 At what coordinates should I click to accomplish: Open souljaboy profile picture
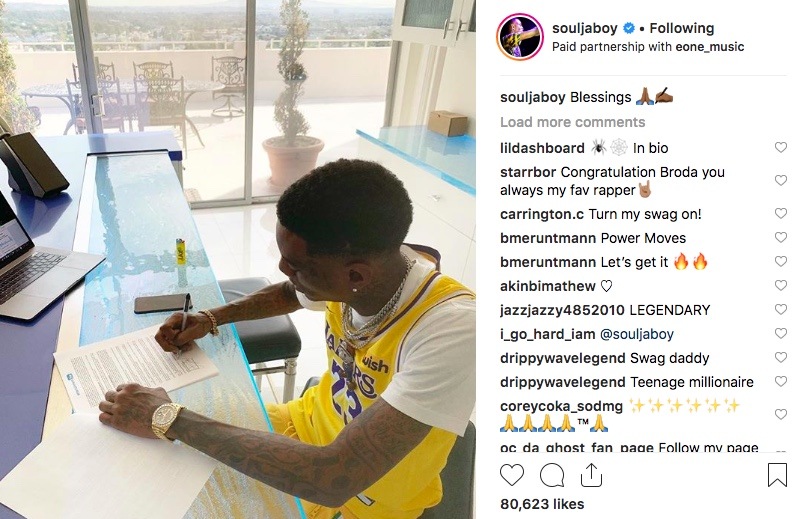pos(520,37)
